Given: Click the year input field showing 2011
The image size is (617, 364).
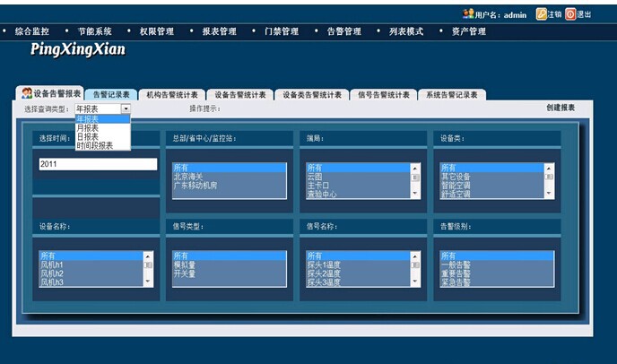Looking at the screenshot, I should [98, 164].
